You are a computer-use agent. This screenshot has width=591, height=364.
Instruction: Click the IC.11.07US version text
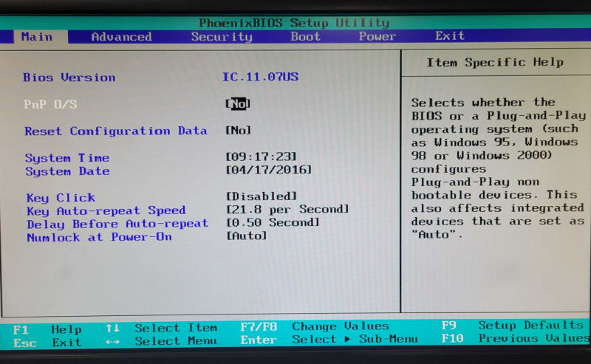click(260, 77)
